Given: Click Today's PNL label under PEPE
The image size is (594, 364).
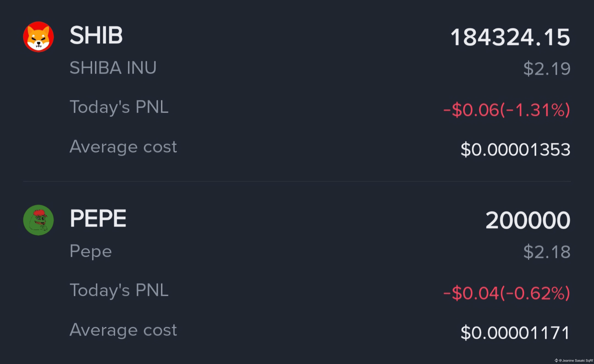Looking at the screenshot, I should click(x=119, y=290).
